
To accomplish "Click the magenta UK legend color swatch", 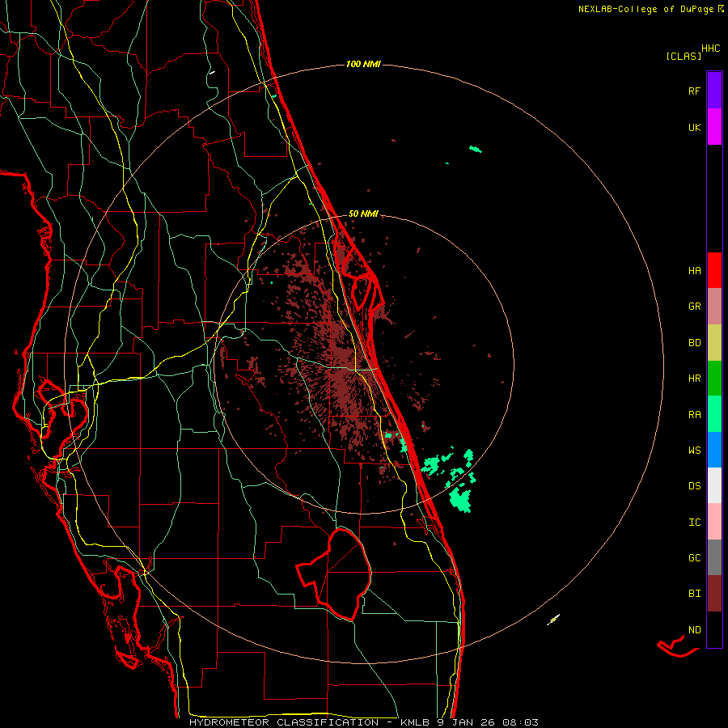I will coord(714,126).
